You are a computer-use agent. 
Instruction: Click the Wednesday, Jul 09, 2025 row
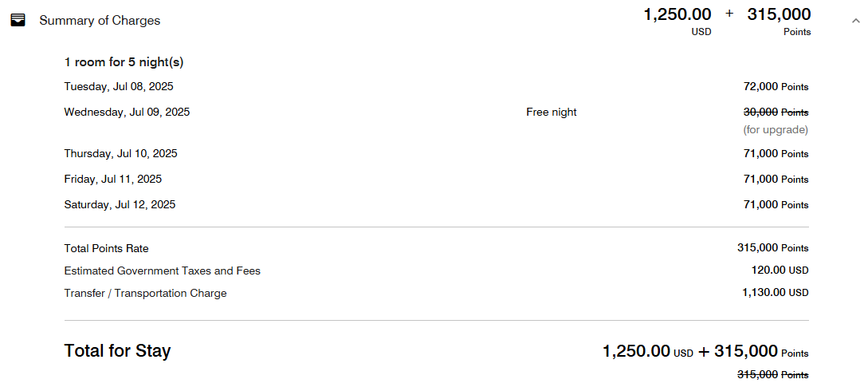click(127, 112)
